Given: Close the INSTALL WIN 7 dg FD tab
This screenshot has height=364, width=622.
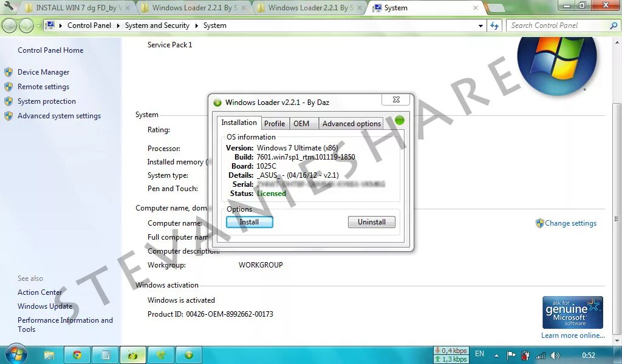Looking at the screenshot, I should click(x=128, y=8).
